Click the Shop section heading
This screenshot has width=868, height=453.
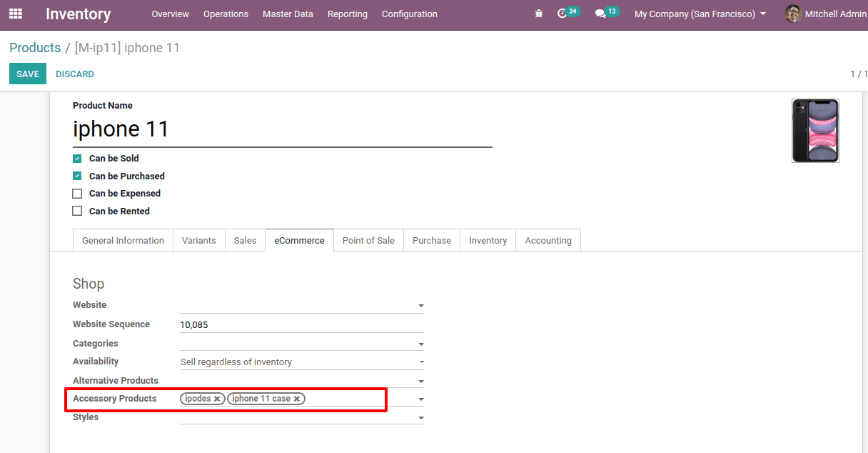[89, 284]
